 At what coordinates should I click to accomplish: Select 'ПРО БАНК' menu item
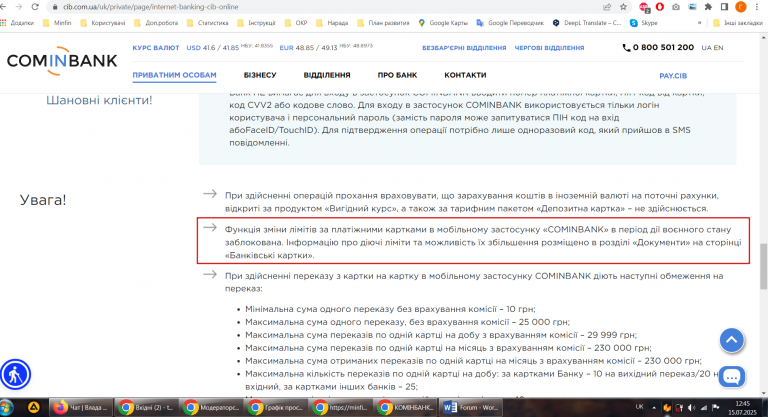397,75
